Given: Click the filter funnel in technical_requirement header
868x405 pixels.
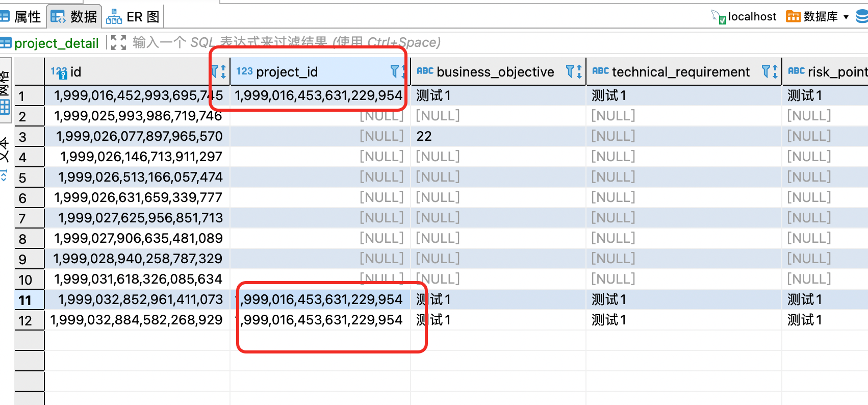Looking at the screenshot, I should tap(765, 71).
